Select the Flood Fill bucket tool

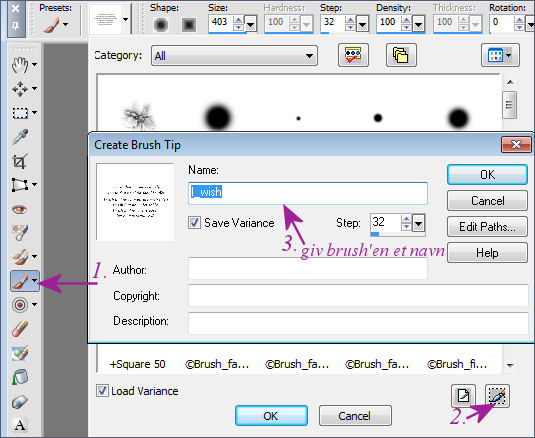[x=20, y=377]
